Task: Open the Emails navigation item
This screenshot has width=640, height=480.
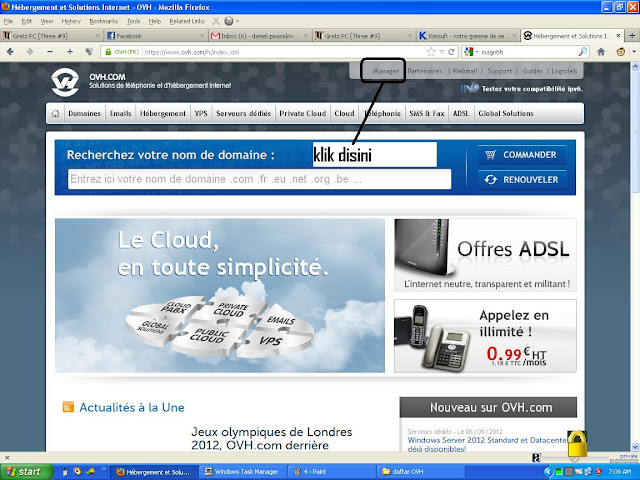Action: pos(120,113)
